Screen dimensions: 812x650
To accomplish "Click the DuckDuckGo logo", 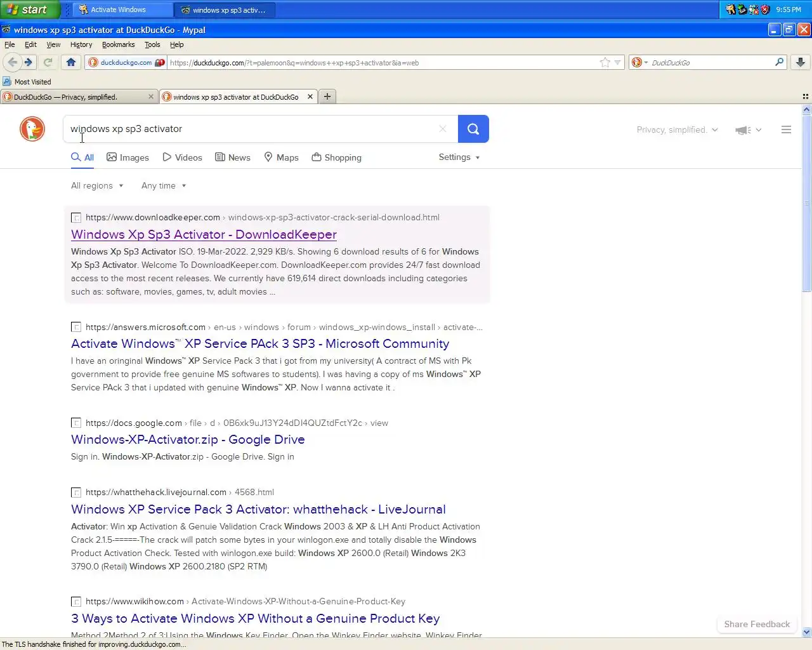I will tap(32, 129).
